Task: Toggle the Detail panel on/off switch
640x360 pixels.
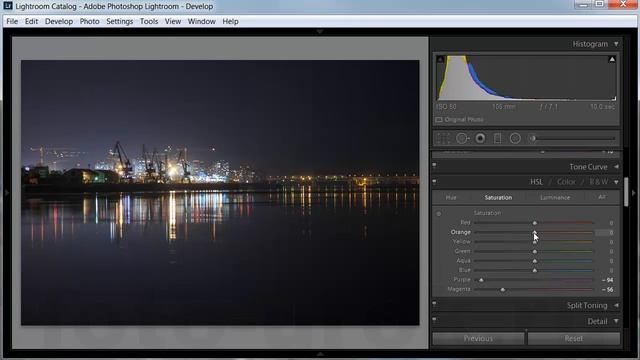Action: click(x=434, y=319)
